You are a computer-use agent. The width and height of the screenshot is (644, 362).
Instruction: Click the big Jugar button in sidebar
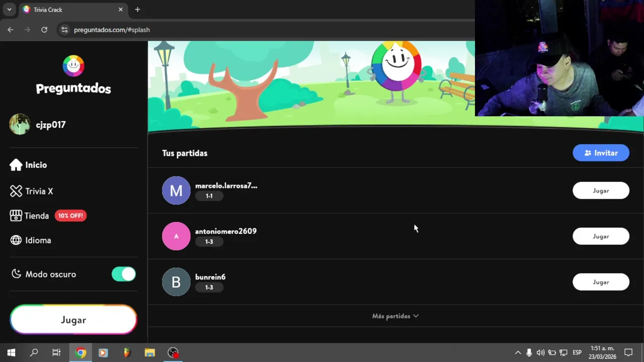point(73,320)
